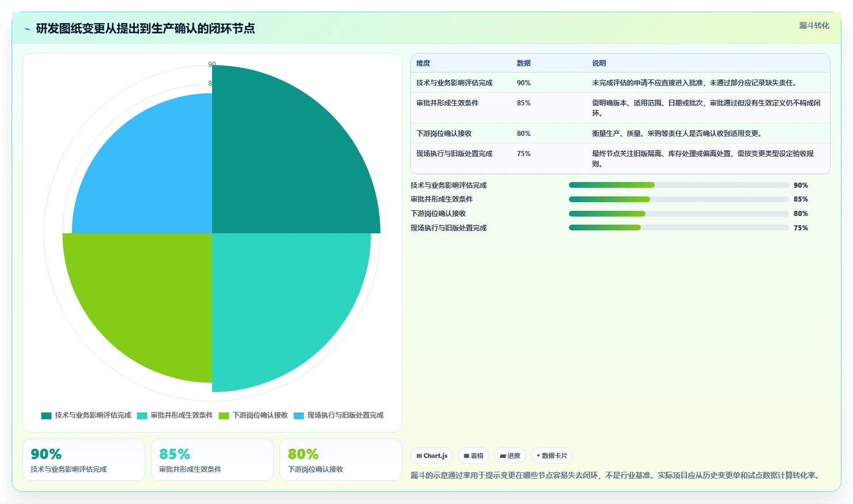The height and width of the screenshot is (504, 853).
Task: Click the 漏斗转化 label in the header
Action: 814,25
